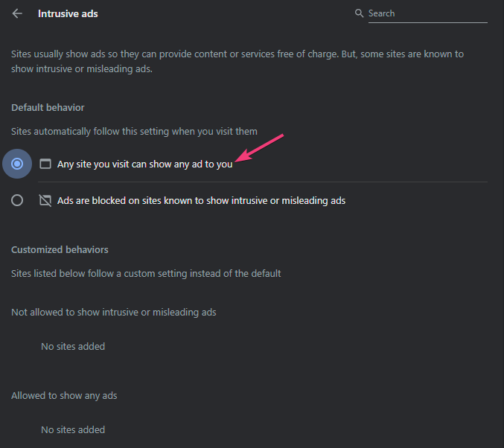Click the "Customized behaviors" heading
The height and width of the screenshot is (448, 504).
coord(60,249)
